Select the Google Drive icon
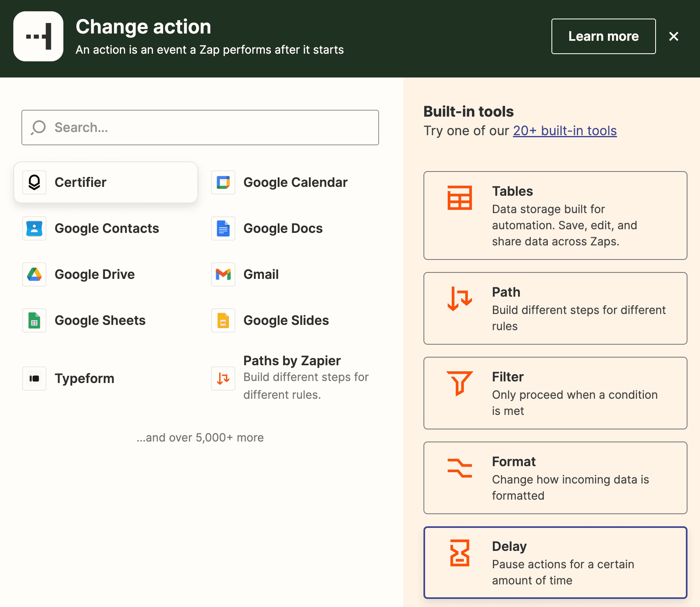 [x=34, y=274]
